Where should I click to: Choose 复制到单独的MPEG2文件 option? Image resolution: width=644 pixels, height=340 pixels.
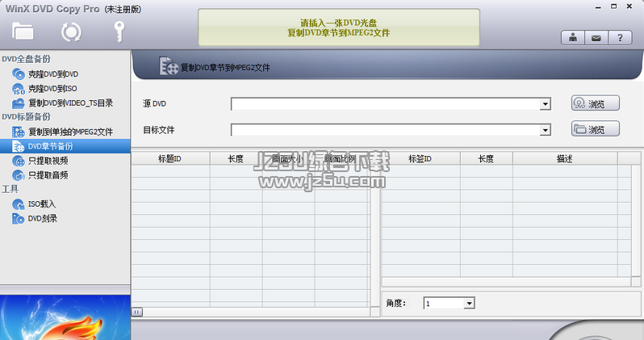click(x=70, y=132)
